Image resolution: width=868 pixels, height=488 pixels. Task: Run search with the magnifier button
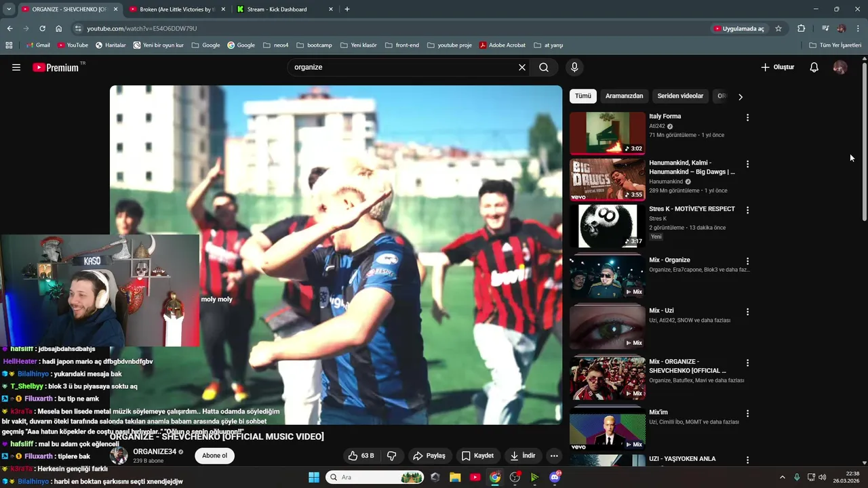pyautogui.click(x=544, y=67)
